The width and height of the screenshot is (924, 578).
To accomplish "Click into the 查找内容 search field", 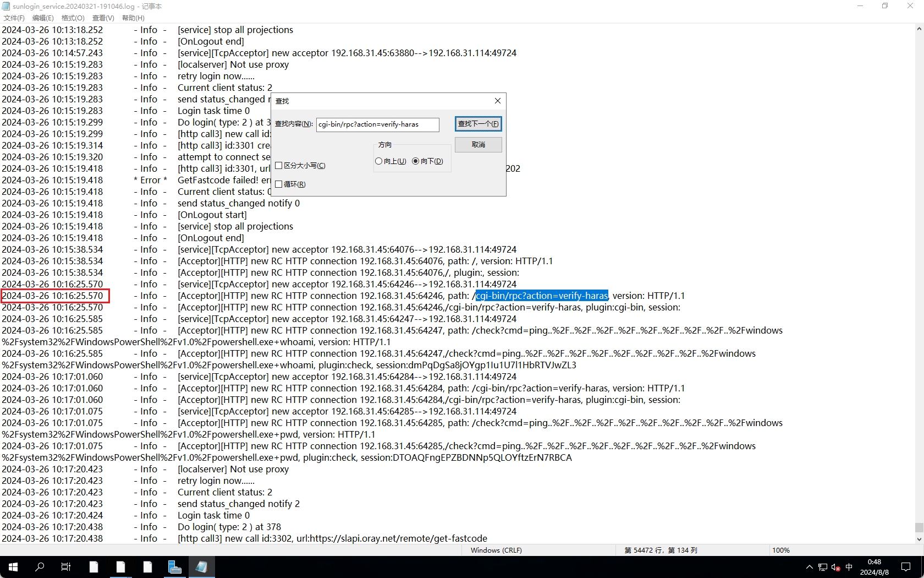I will click(377, 124).
